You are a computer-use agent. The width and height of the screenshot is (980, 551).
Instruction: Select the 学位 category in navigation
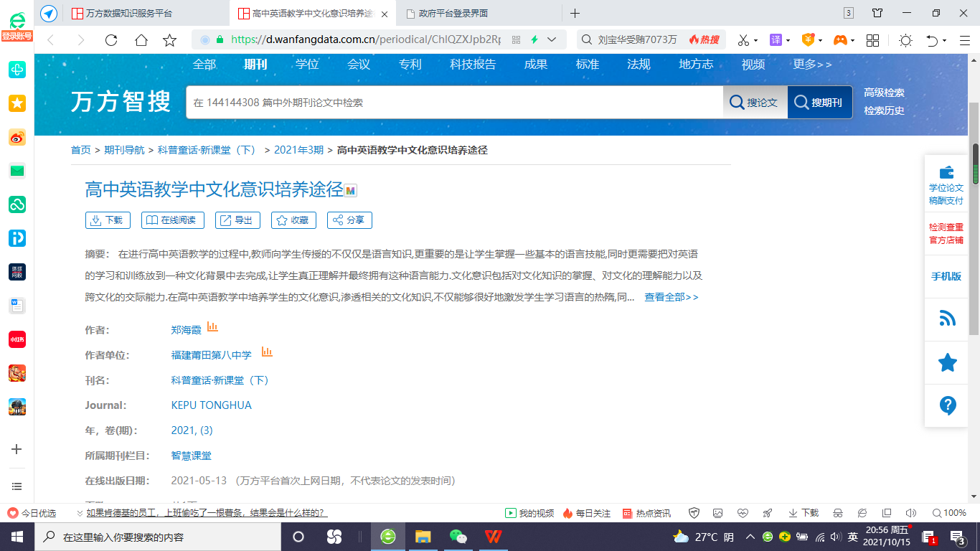tap(307, 65)
